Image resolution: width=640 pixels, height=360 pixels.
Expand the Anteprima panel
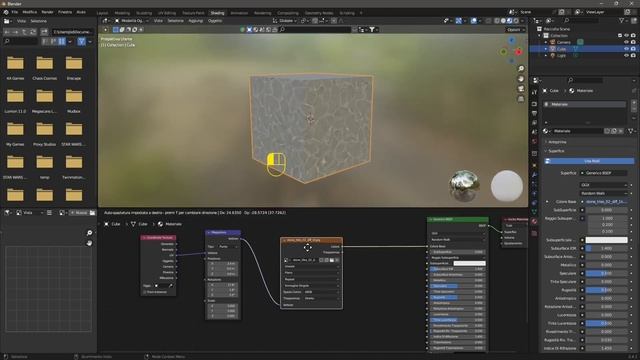click(x=557, y=142)
